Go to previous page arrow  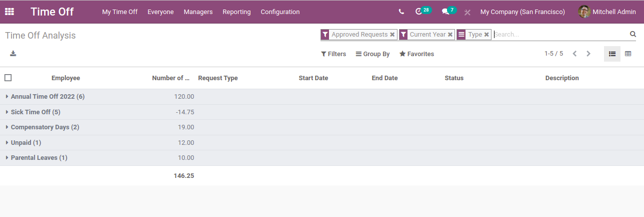coord(574,54)
